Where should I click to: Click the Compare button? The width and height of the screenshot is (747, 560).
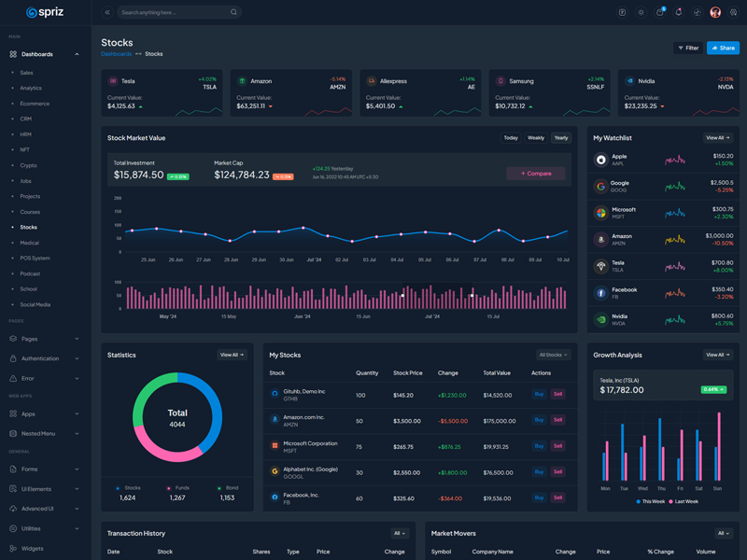click(x=536, y=173)
